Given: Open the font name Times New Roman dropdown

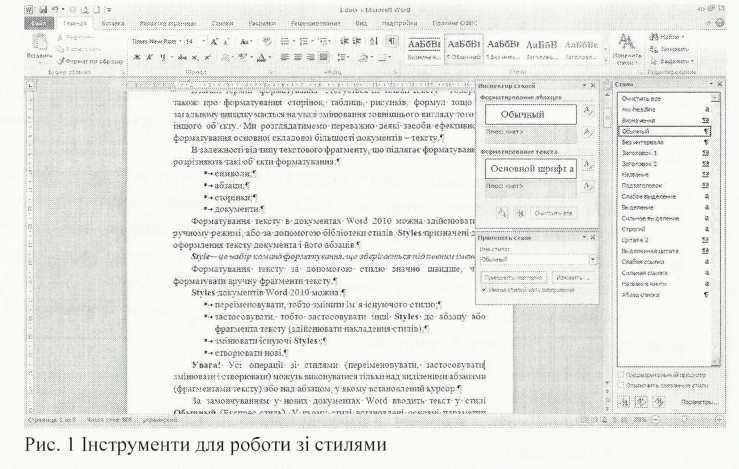Looking at the screenshot, I should pos(181,41).
